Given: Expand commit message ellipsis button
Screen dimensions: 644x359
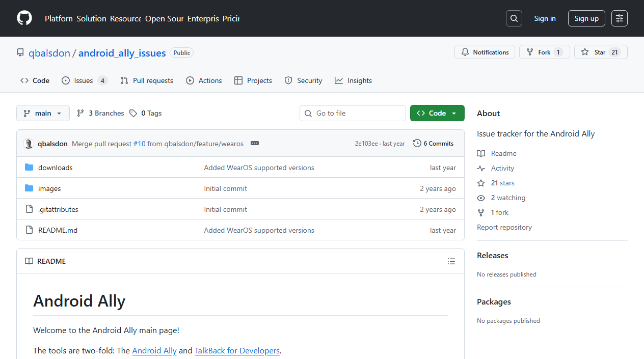Looking at the screenshot, I should tap(255, 144).
